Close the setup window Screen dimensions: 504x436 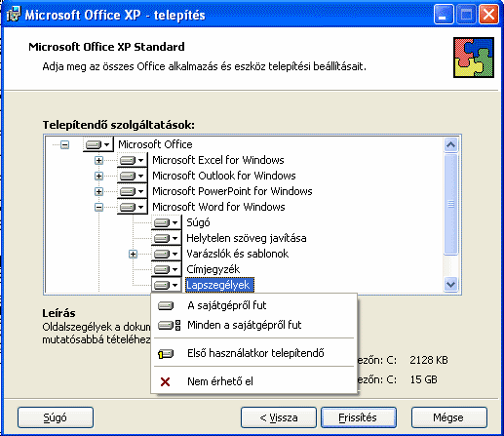point(488,15)
